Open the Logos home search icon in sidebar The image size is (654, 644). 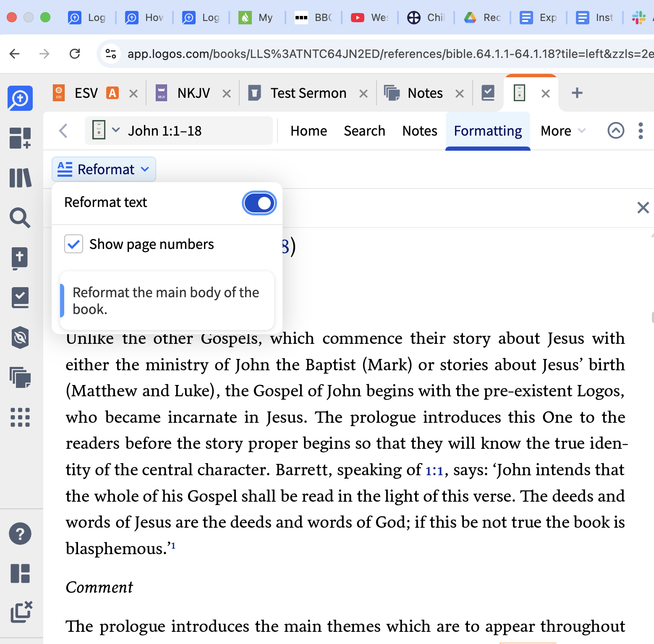coord(20,98)
